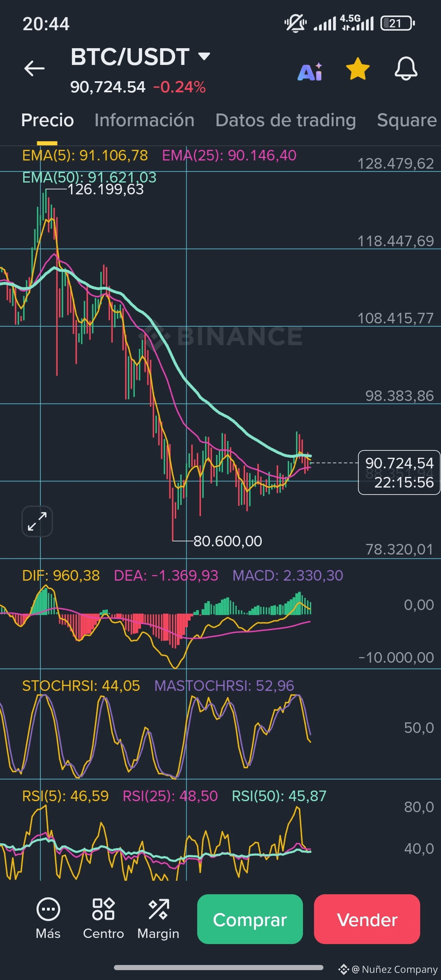Tap the RSI(50): 45,87 label
Screen dimensions: 441x980
279,796
